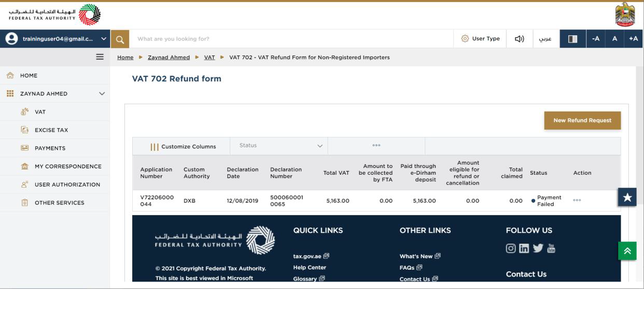This screenshot has height=336, width=644.
Task: Open the FTA YouTube channel
Action: click(x=550, y=248)
